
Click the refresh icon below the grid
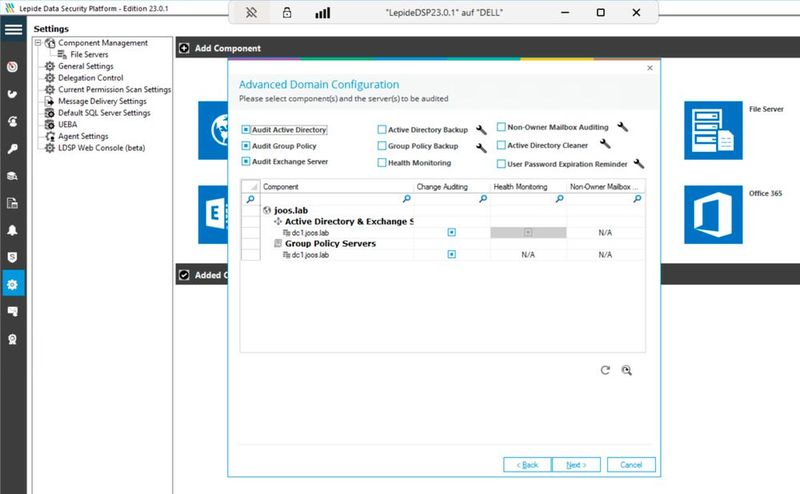coord(605,370)
